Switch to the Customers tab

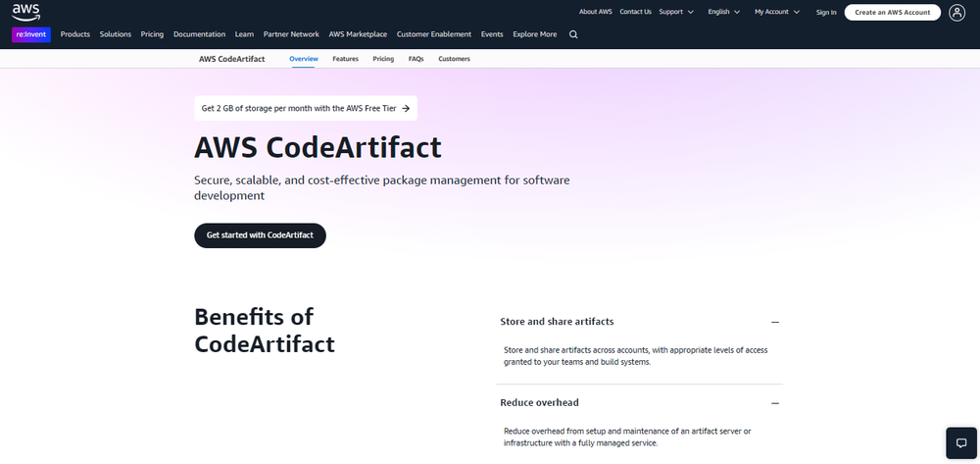(455, 59)
